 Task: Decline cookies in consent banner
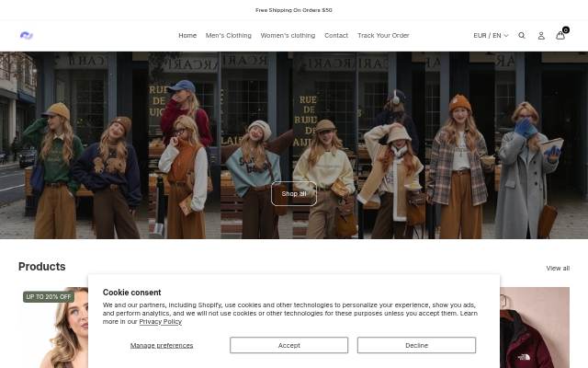point(416,345)
